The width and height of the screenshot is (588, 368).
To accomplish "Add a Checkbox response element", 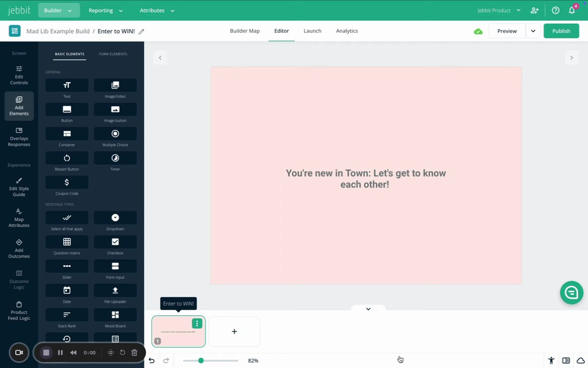I will [115, 242].
